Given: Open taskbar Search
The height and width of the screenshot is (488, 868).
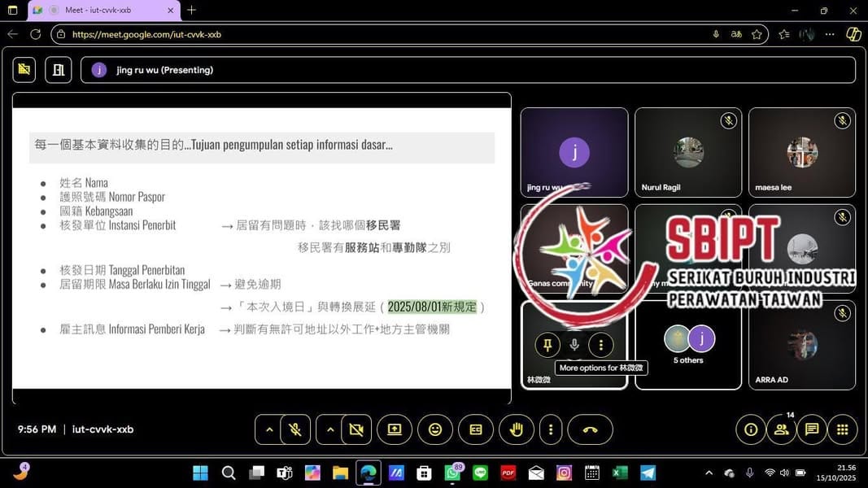Looking at the screenshot, I should [228, 473].
